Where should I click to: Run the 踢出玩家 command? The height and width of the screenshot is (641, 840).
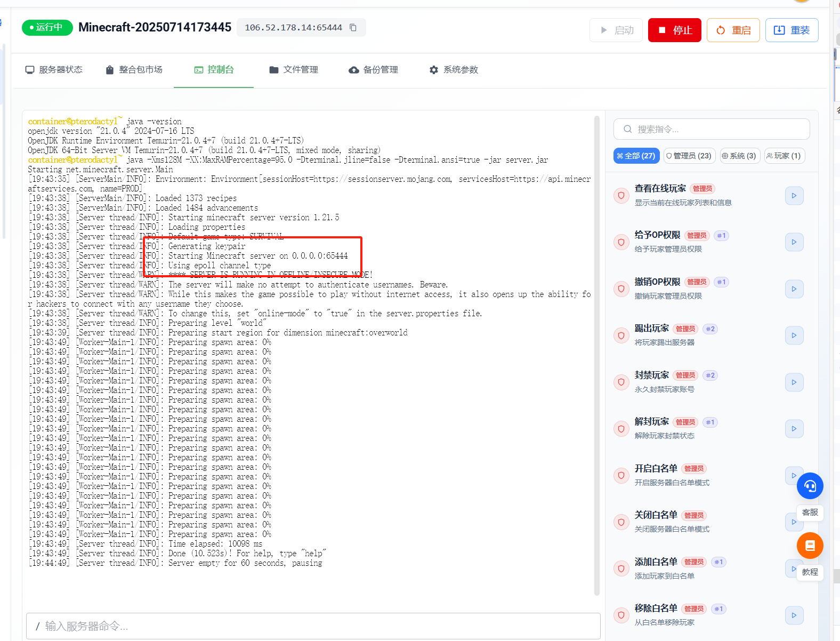794,335
